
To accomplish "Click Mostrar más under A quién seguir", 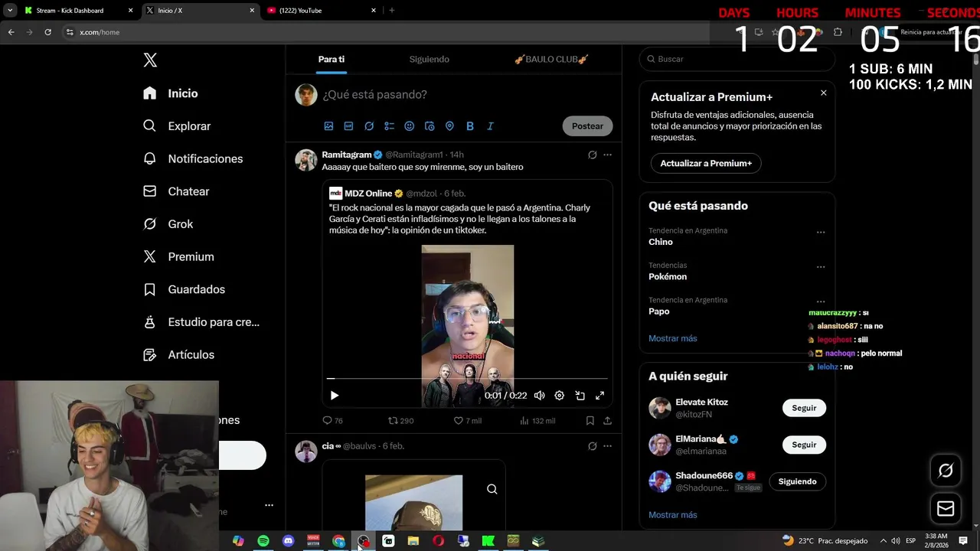I will click(x=672, y=515).
